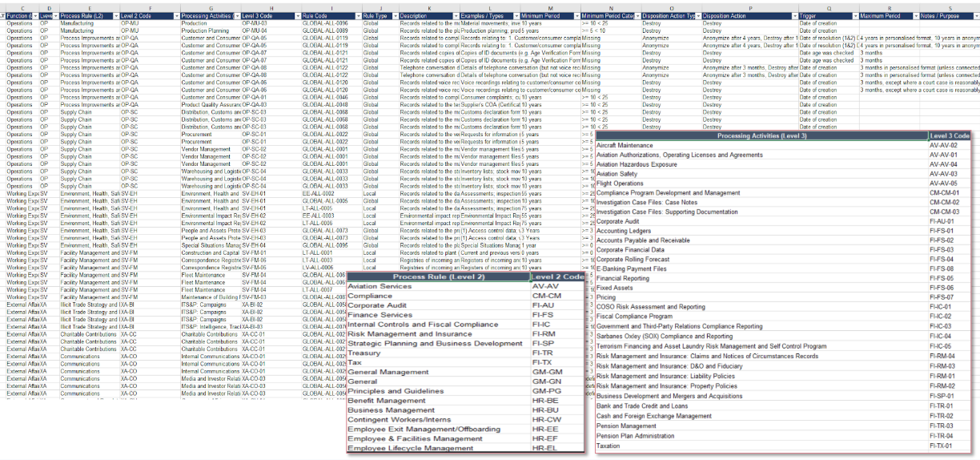Viewport: 980px width, 460px height.
Task: Click the EE-ALL-0002 rule code cell
Action: click(331, 193)
